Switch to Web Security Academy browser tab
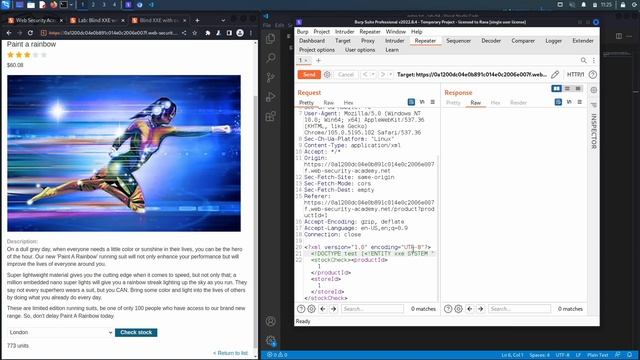Screen dimensions: 640x360 pyautogui.click(x=35, y=20)
